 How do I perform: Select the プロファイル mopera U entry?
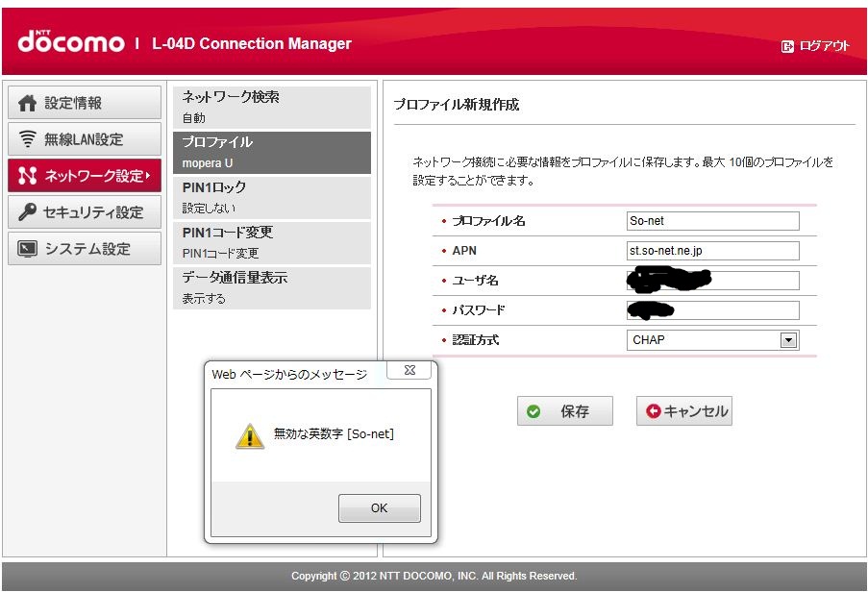[x=272, y=153]
